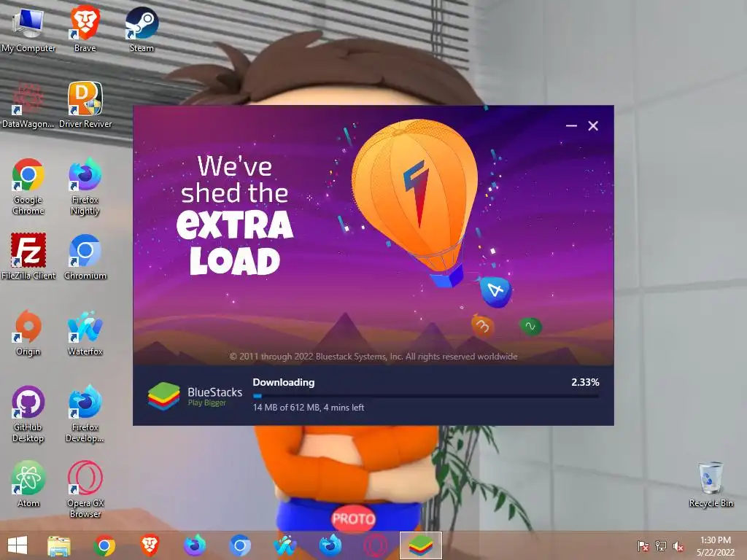Click the BlueStacks copyright notice text
The width and height of the screenshot is (747, 560).
[x=373, y=356]
